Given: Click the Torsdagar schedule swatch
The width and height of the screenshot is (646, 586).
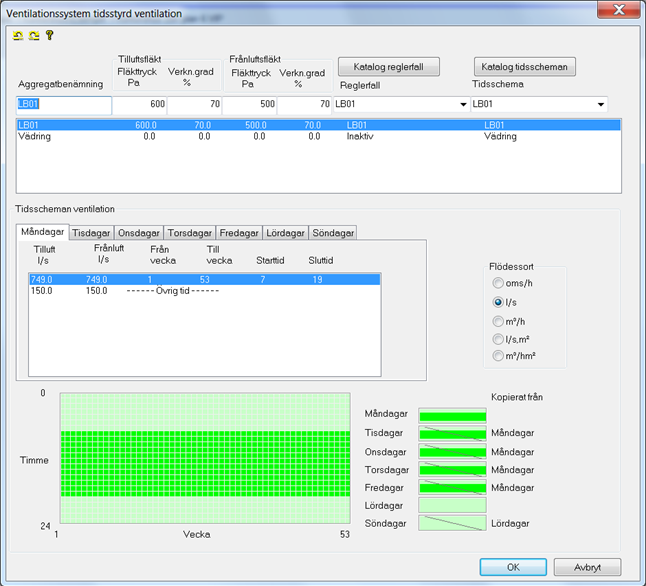Looking at the screenshot, I should [x=452, y=469].
